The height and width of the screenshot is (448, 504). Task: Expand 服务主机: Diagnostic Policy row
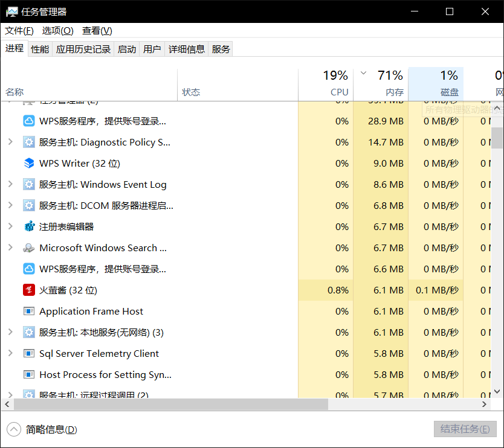click(10, 142)
